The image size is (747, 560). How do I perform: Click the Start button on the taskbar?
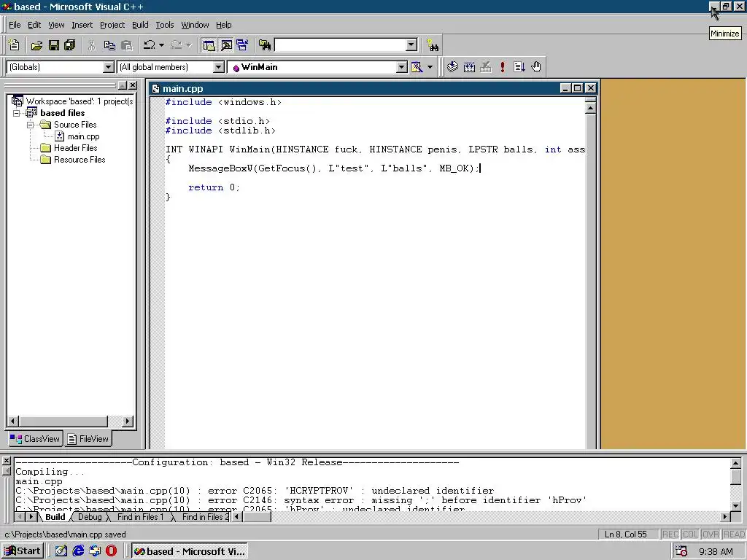(x=23, y=551)
